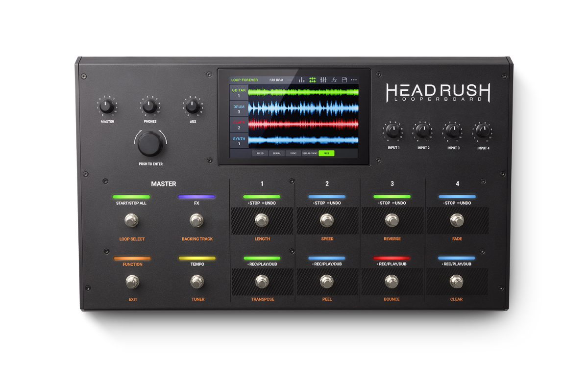
Task: Select the green track view icon
Action: coord(313,79)
